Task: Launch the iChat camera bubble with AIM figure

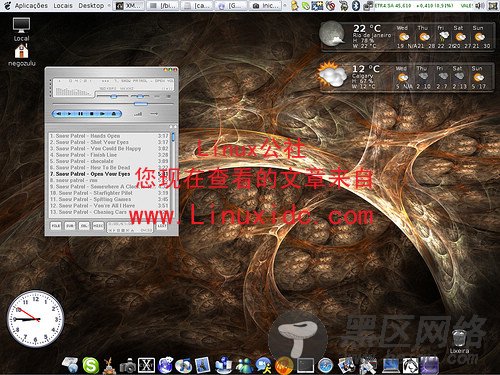Action: pyautogui.click(x=263, y=365)
